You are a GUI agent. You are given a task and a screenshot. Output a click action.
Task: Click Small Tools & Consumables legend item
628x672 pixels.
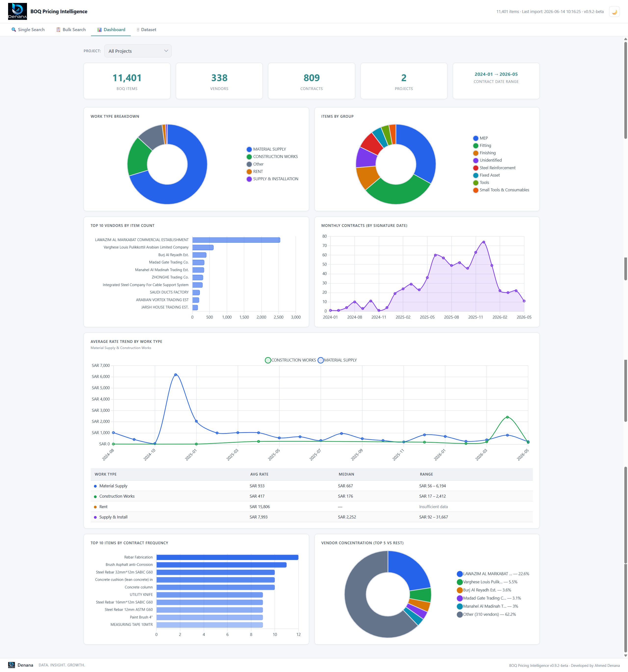click(x=501, y=190)
